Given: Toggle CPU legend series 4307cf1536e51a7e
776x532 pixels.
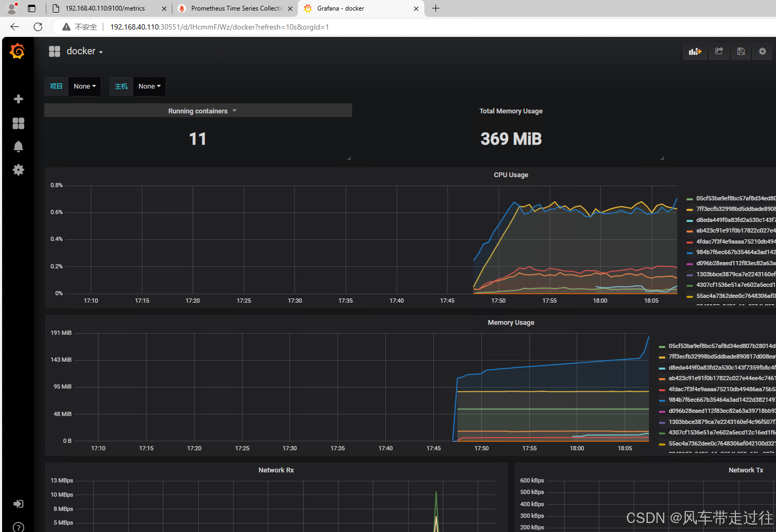Looking at the screenshot, I should point(735,285).
